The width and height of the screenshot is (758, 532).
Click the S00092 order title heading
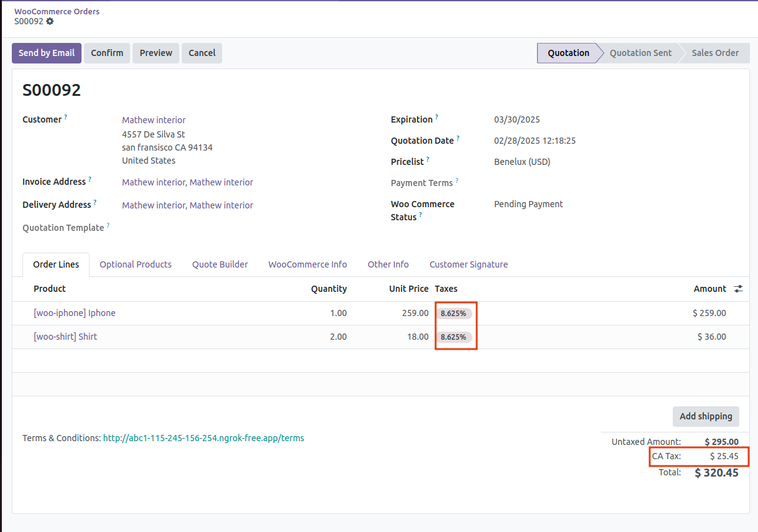tap(52, 90)
